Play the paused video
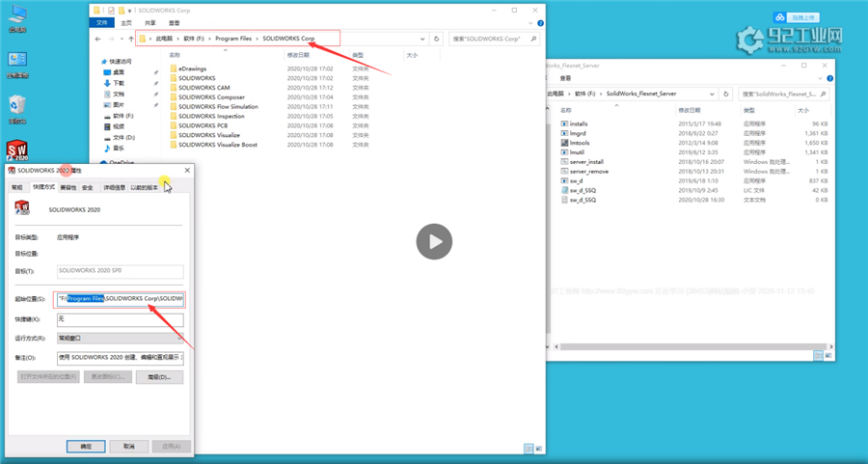This screenshot has height=464, width=868. click(x=434, y=241)
